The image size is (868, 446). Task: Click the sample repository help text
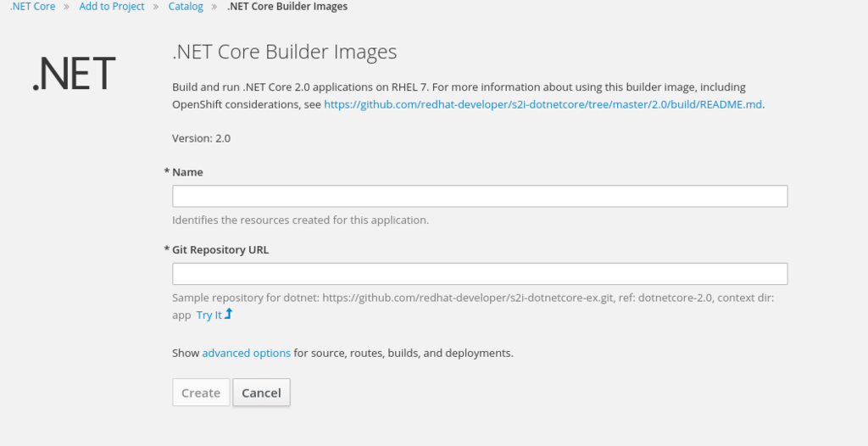coord(473,306)
